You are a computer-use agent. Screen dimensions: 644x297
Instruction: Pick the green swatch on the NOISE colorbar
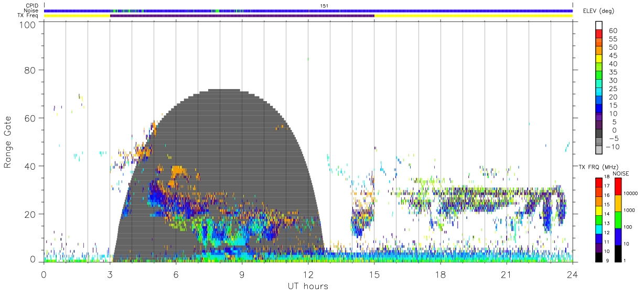coord(617,219)
